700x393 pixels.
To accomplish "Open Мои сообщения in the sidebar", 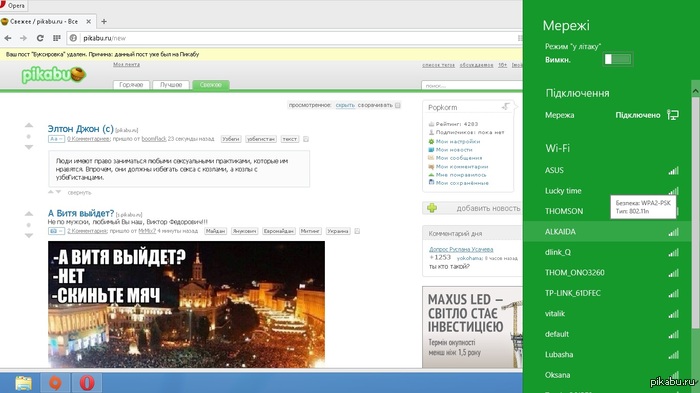I will (x=458, y=158).
